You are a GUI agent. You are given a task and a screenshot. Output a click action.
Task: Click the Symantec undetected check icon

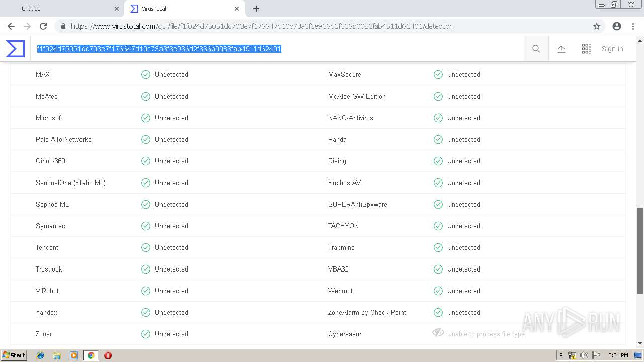click(146, 226)
